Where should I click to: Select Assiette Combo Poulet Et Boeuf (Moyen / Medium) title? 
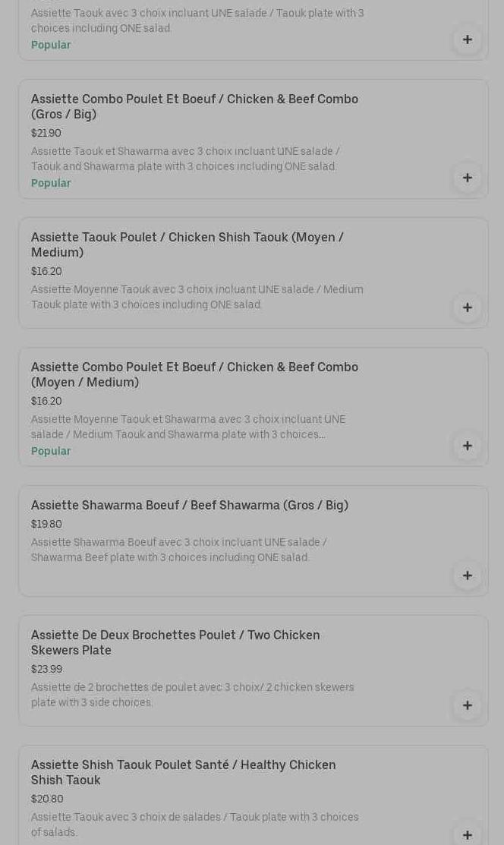[194, 374]
